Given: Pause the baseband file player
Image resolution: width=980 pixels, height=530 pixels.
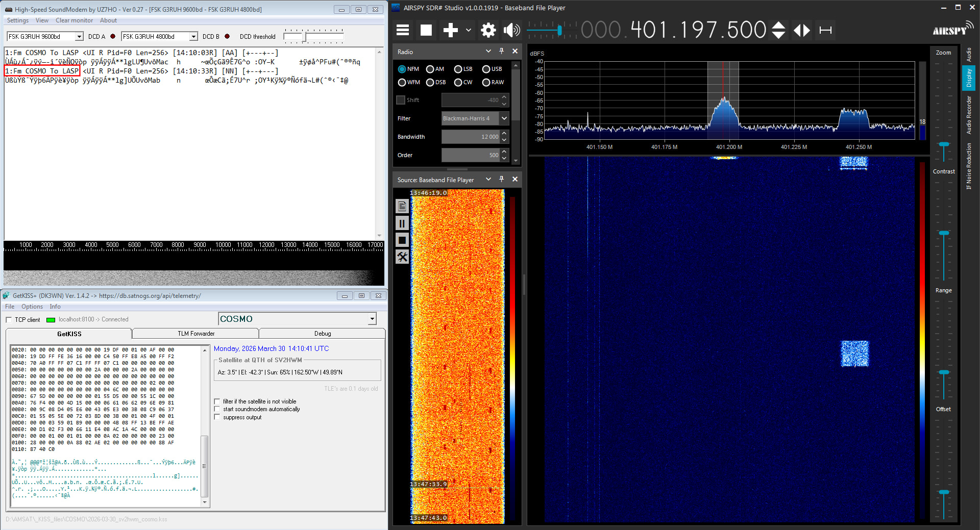Looking at the screenshot, I should (x=402, y=223).
